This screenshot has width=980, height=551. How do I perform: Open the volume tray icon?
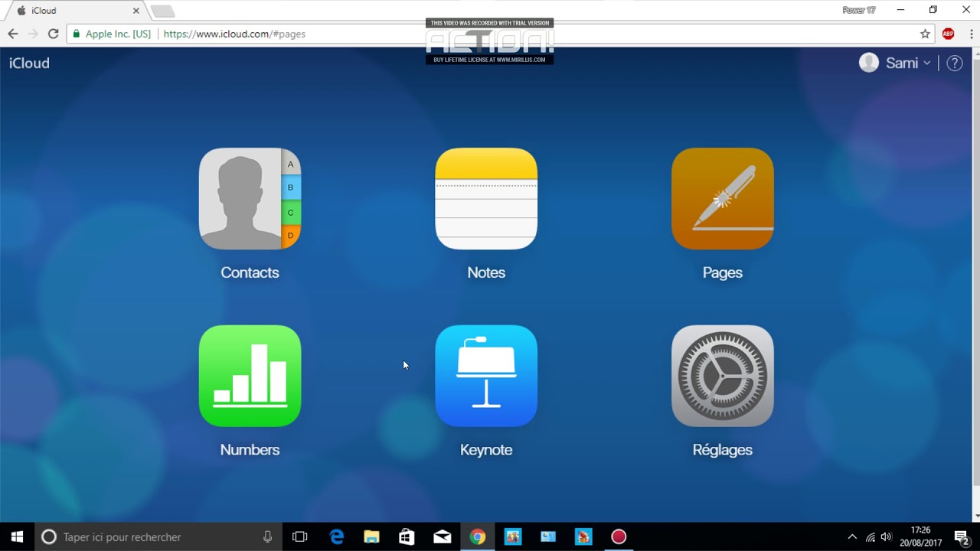point(887,536)
